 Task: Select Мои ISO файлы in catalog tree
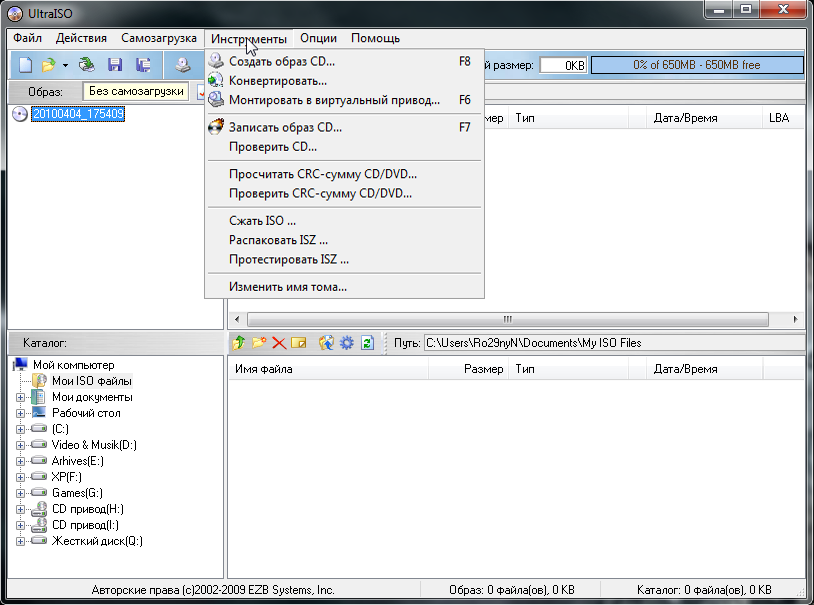91,381
